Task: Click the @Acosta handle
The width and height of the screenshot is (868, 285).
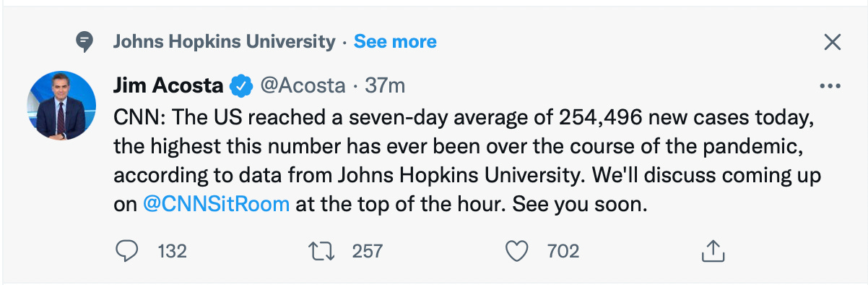Action: pyautogui.click(x=302, y=85)
